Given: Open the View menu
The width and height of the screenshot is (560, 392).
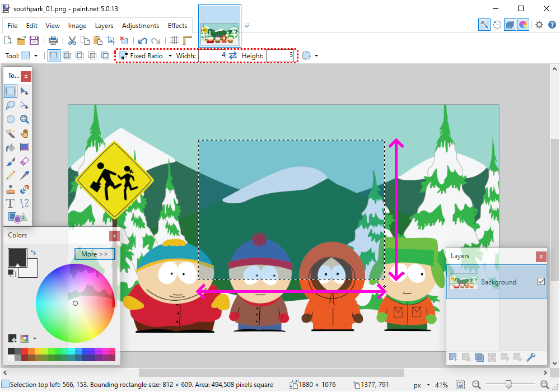Looking at the screenshot, I should click(53, 26).
